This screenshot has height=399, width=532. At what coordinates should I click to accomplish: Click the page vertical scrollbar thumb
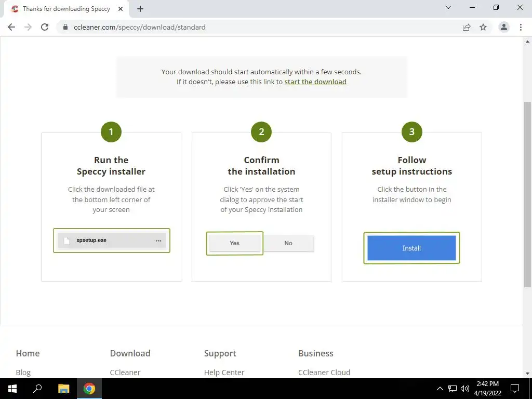tap(527, 194)
